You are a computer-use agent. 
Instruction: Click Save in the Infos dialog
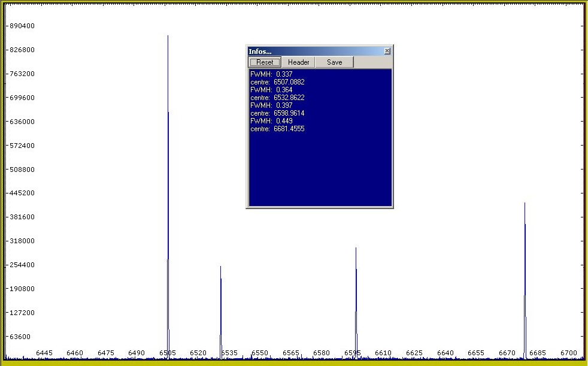(334, 62)
